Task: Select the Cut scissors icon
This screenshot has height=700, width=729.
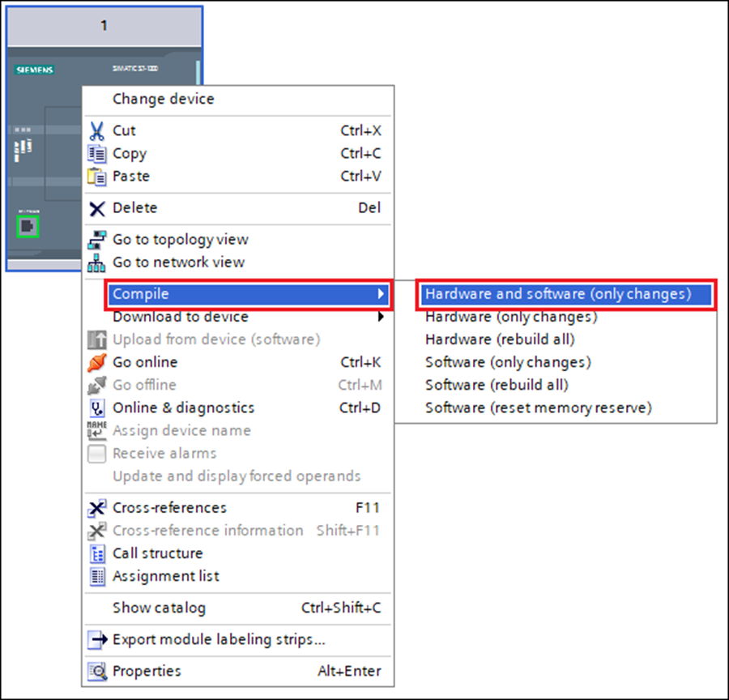Action: coord(96,130)
